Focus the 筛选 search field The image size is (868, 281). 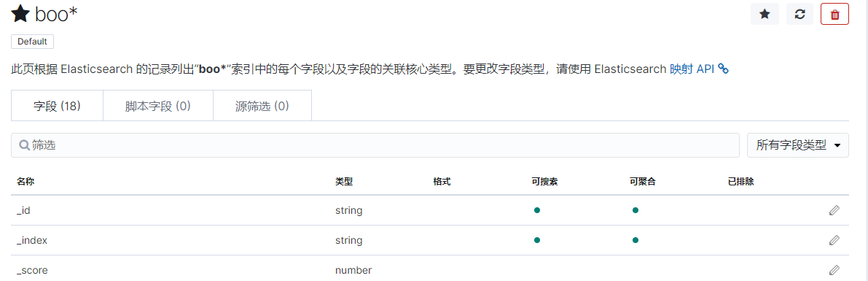375,145
